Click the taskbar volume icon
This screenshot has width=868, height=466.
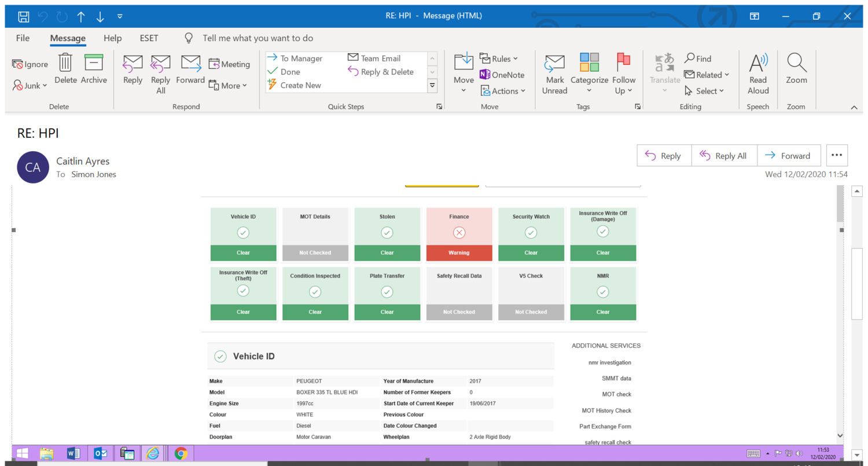click(799, 453)
